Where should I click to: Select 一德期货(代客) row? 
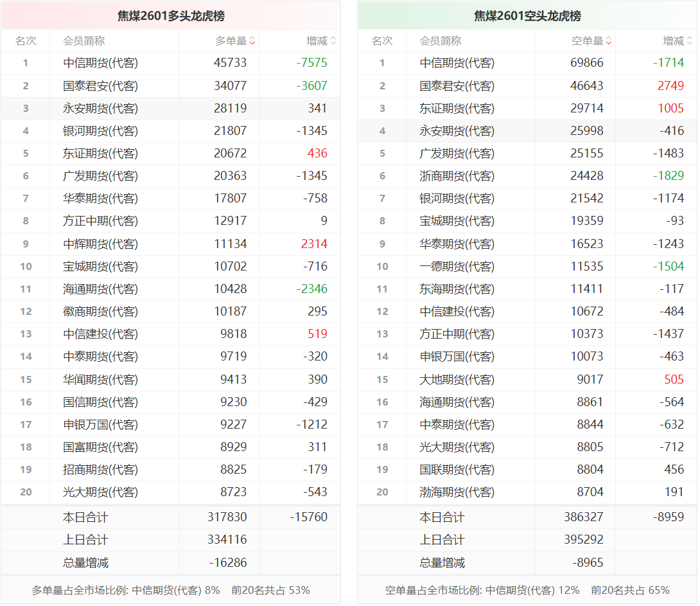click(x=527, y=267)
